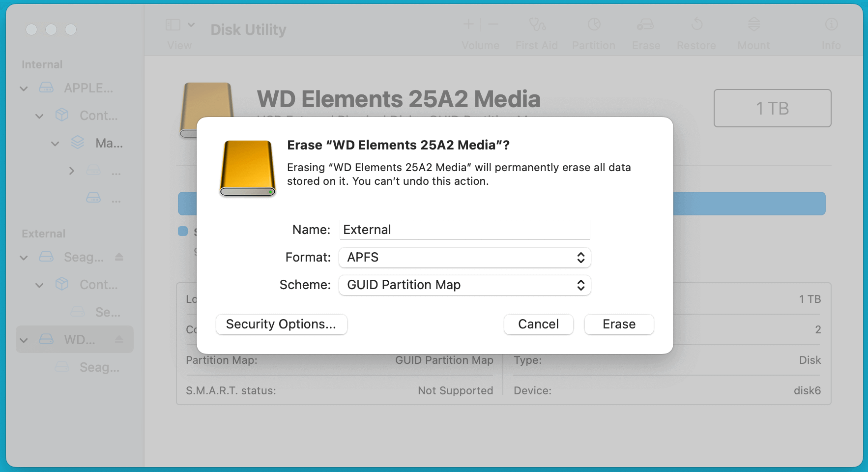Open the Scheme dropdown for GUID Partition Map
868x472 pixels.
464,285
